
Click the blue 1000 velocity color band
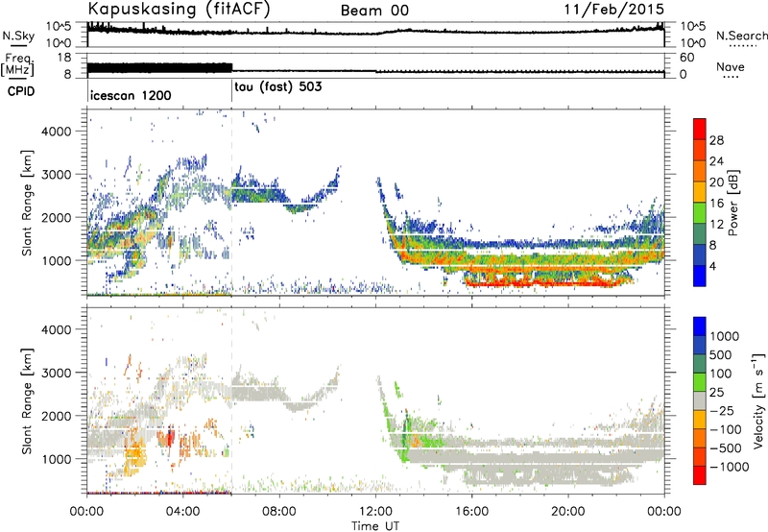click(x=700, y=326)
